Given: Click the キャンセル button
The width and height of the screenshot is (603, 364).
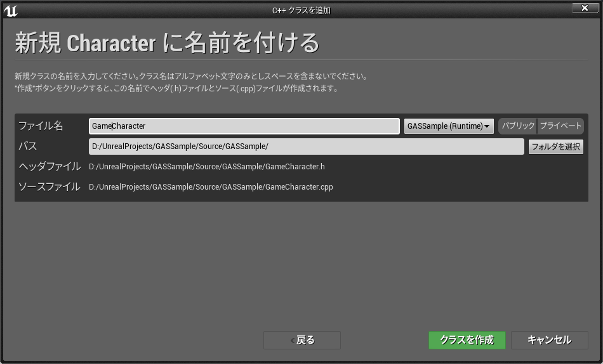Looking at the screenshot, I should point(550,340).
